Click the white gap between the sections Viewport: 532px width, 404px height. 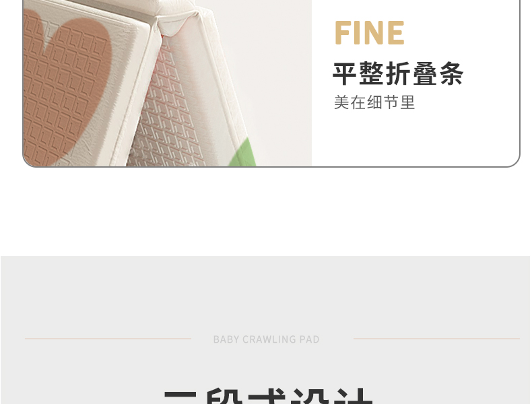(266, 211)
